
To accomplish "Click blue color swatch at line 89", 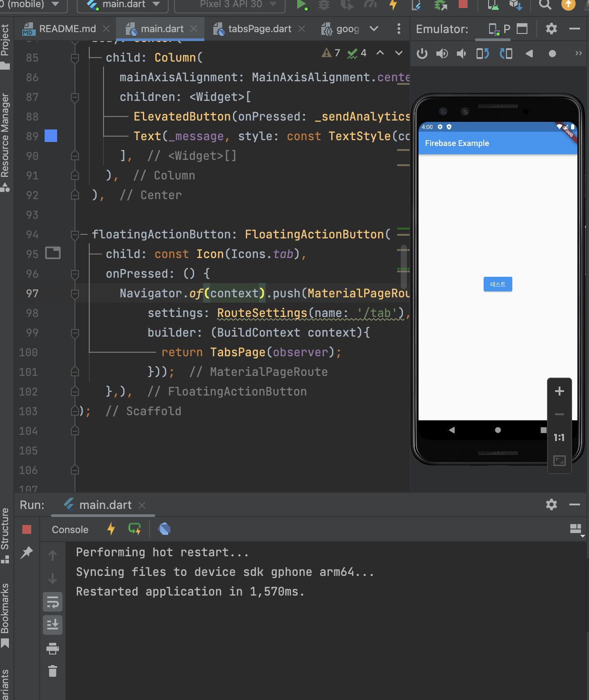I will pyautogui.click(x=51, y=136).
